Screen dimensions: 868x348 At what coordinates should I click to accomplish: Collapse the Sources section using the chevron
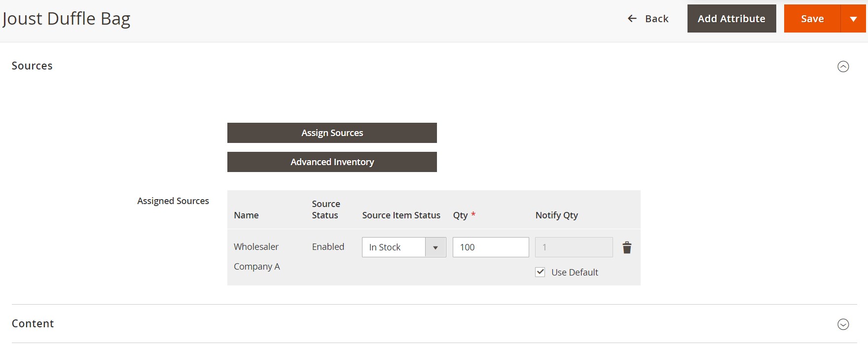843,67
